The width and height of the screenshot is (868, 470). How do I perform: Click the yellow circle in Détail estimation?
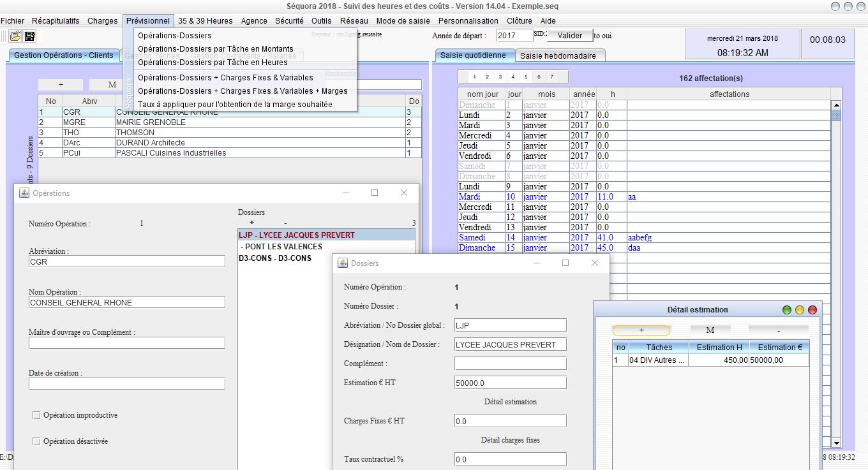[800, 310]
